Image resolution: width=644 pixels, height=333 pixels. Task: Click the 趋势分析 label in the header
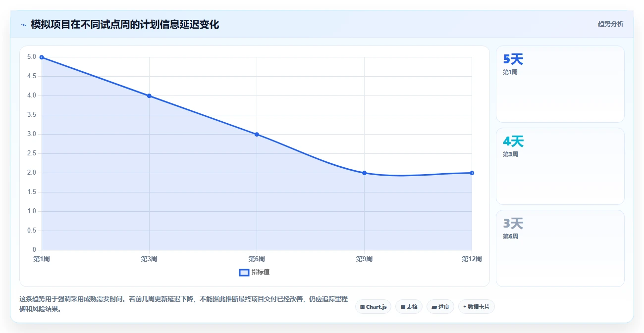611,24
